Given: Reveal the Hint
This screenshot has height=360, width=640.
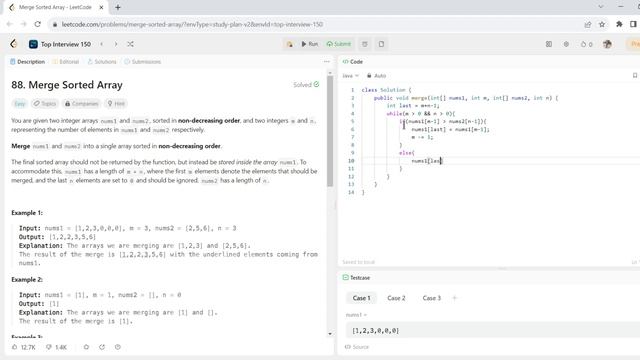Looking at the screenshot, I should 116,104.
